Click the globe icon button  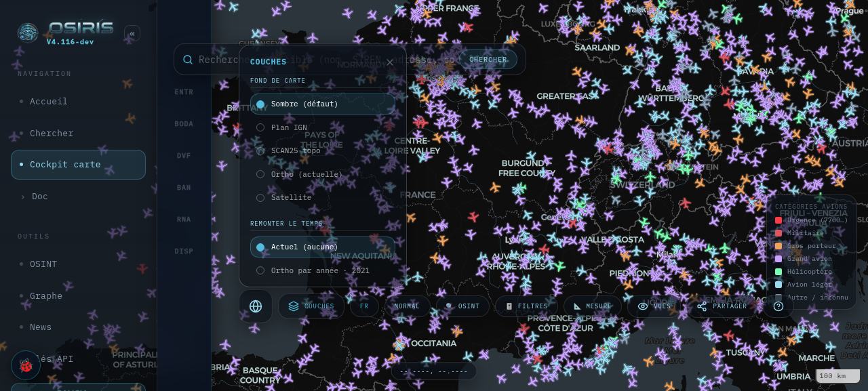click(256, 306)
